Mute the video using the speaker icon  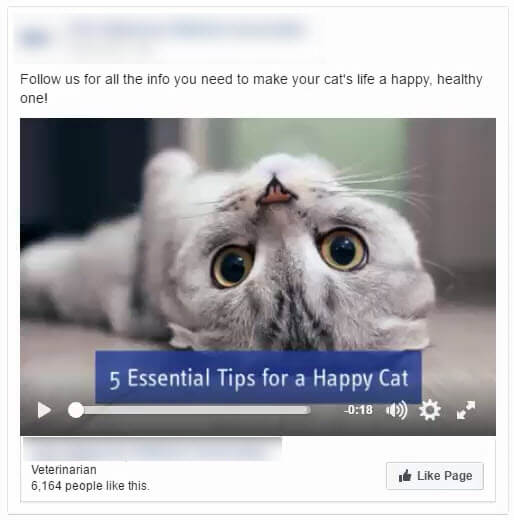(x=396, y=410)
